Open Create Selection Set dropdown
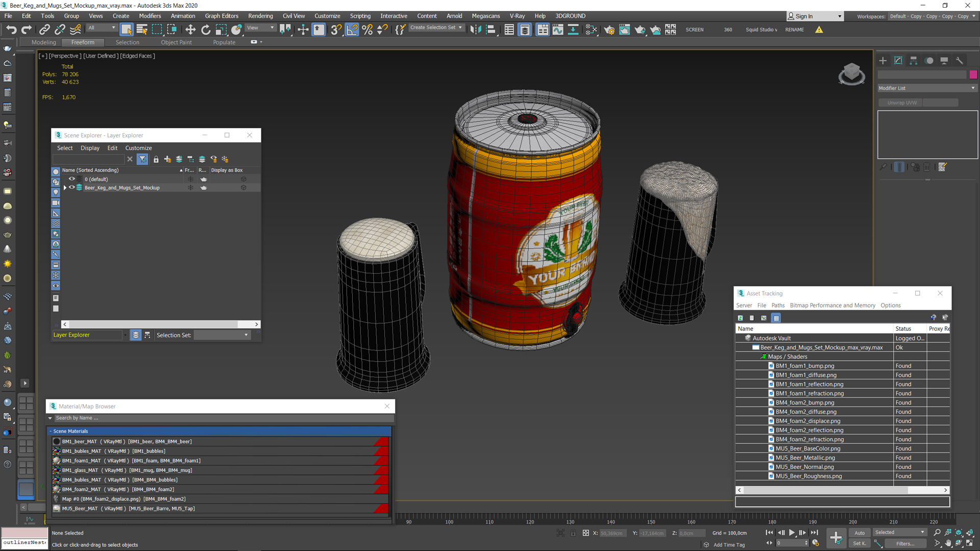The image size is (980, 551). [x=437, y=28]
